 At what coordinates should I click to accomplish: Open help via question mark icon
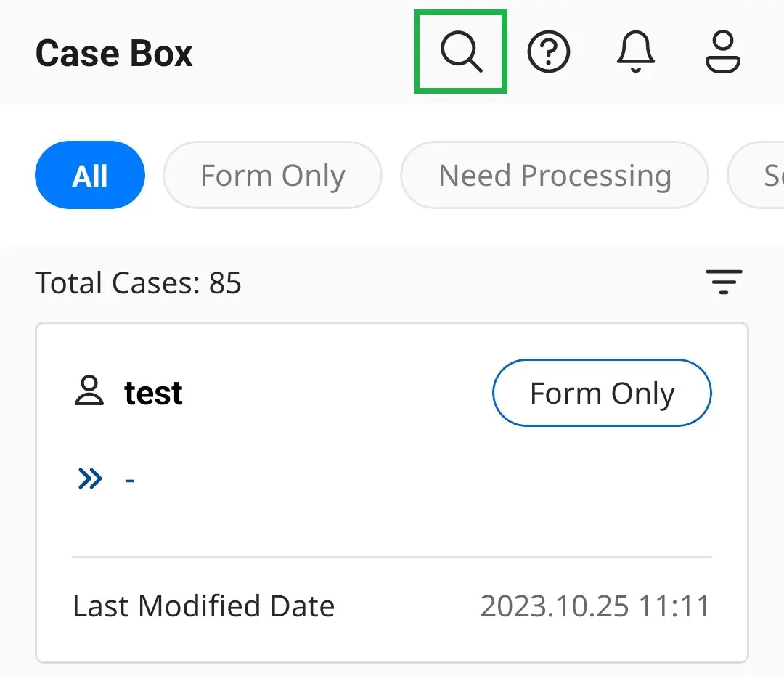(x=549, y=52)
